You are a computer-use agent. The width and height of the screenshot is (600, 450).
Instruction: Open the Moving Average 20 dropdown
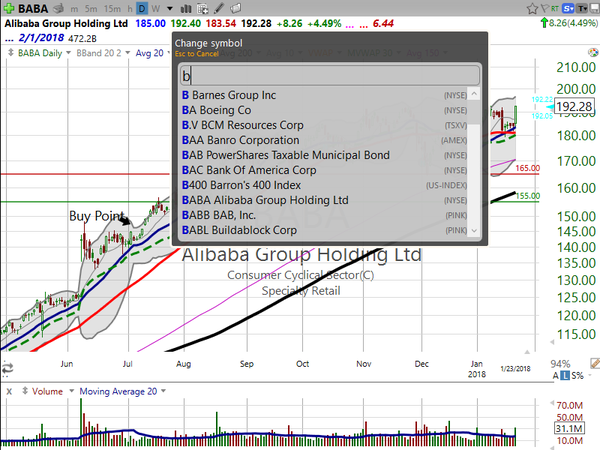click(x=163, y=391)
